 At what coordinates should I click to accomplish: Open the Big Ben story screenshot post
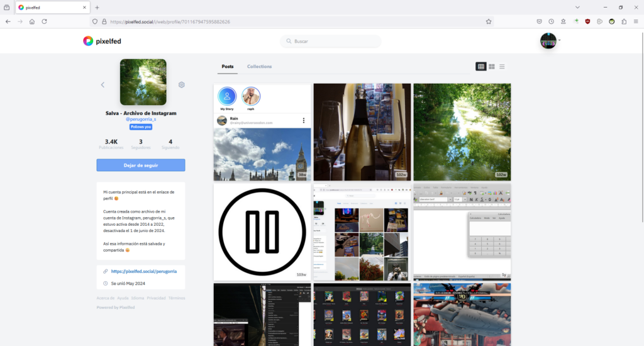tap(262, 132)
